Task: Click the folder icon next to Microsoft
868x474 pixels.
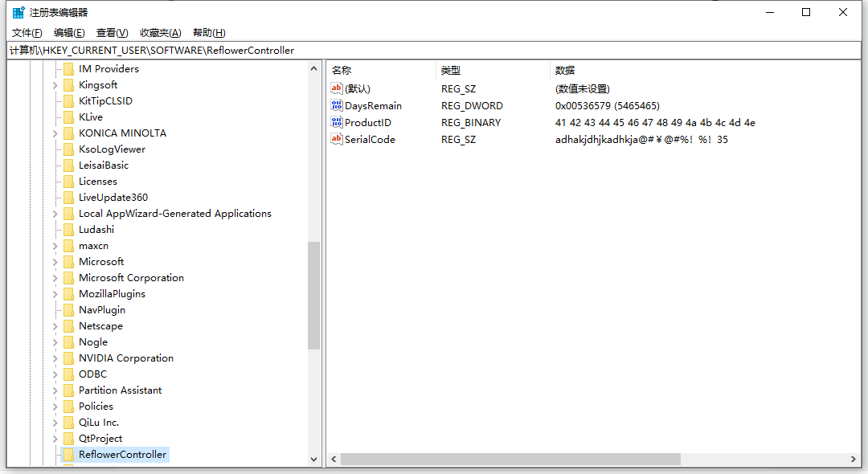Action: coord(68,261)
